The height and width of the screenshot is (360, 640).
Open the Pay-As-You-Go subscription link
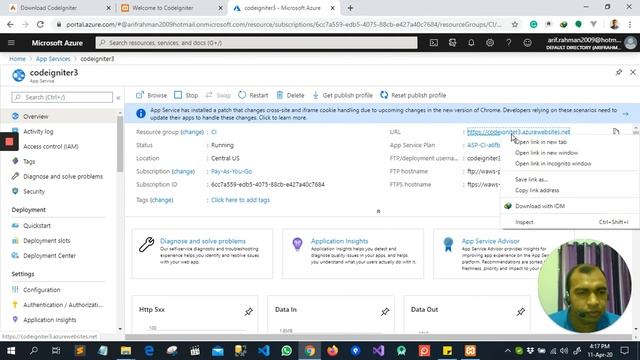231,171
